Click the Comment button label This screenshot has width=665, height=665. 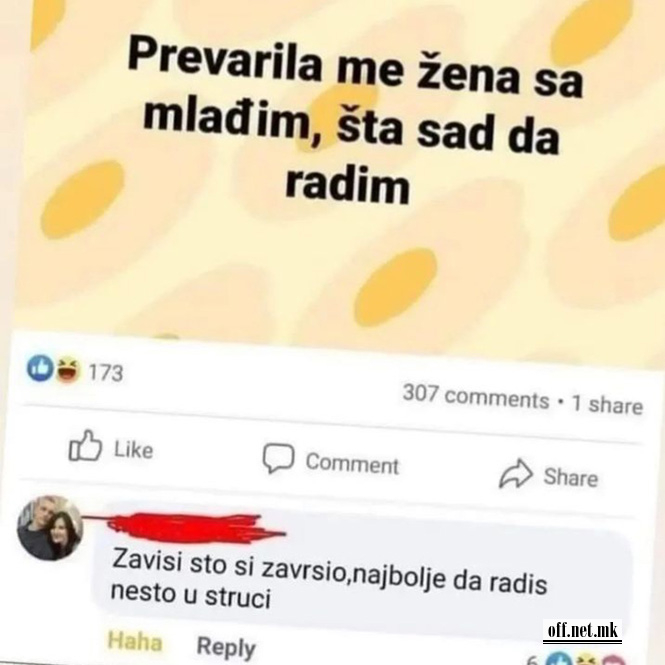pyautogui.click(x=352, y=464)
